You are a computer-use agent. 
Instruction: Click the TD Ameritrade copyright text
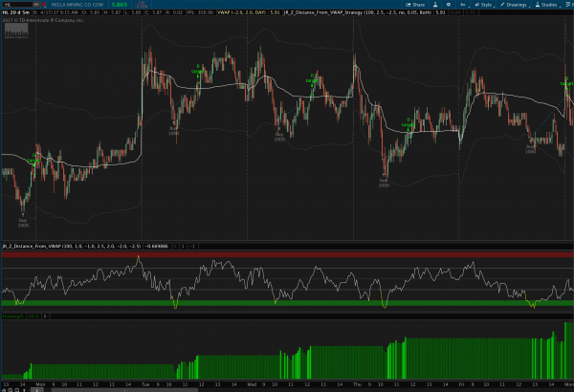coord(43,20)
